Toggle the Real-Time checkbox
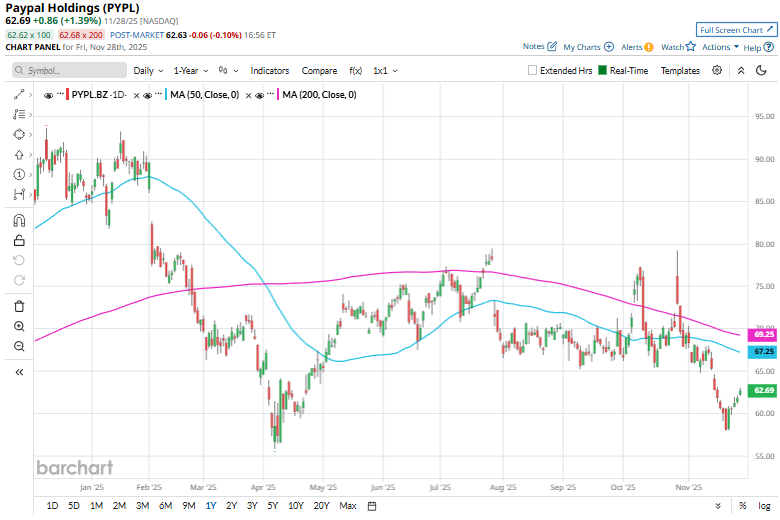780x520 pixels. (x=603, y=71)
